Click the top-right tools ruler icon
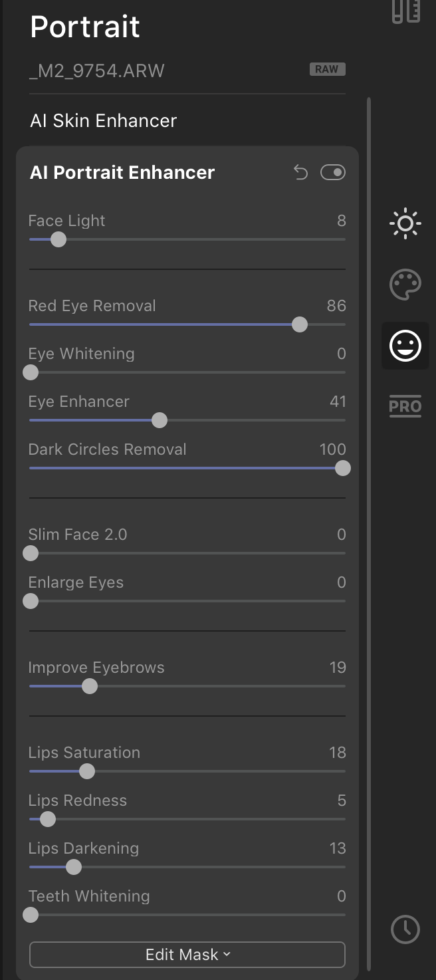Image resolution: width=436 pixels, height=980 pixels. click(x=405, y=11)
